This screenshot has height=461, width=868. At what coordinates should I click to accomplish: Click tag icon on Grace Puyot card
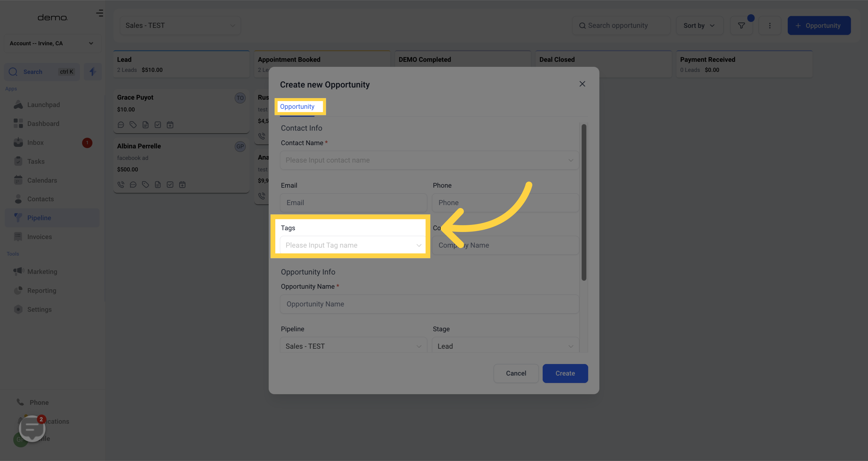coord(133,125)
